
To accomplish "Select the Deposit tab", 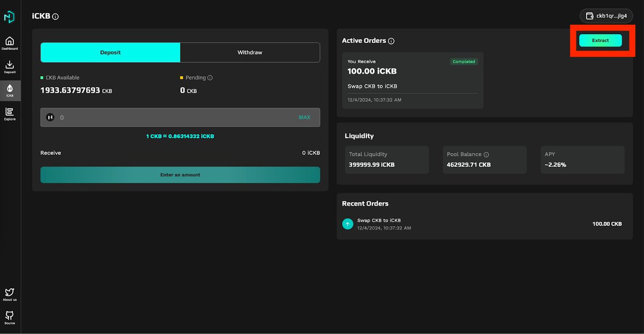I will [110, 52].
